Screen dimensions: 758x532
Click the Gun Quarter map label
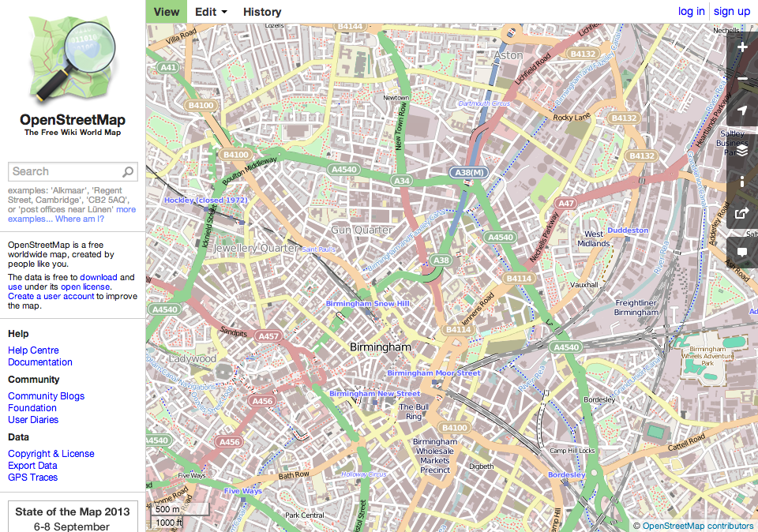(x=362, y=230)
